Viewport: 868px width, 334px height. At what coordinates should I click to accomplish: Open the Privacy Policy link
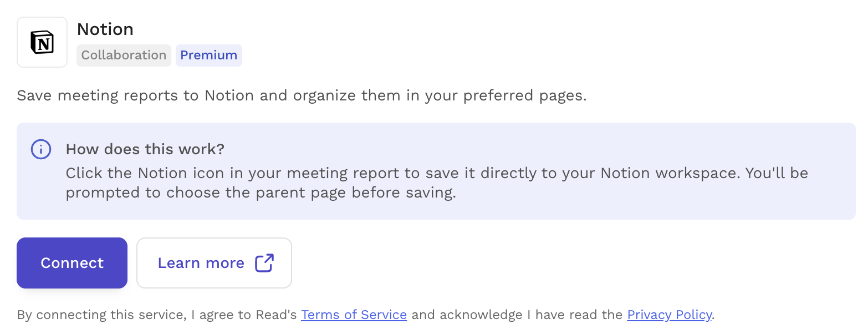pos(670,315)
